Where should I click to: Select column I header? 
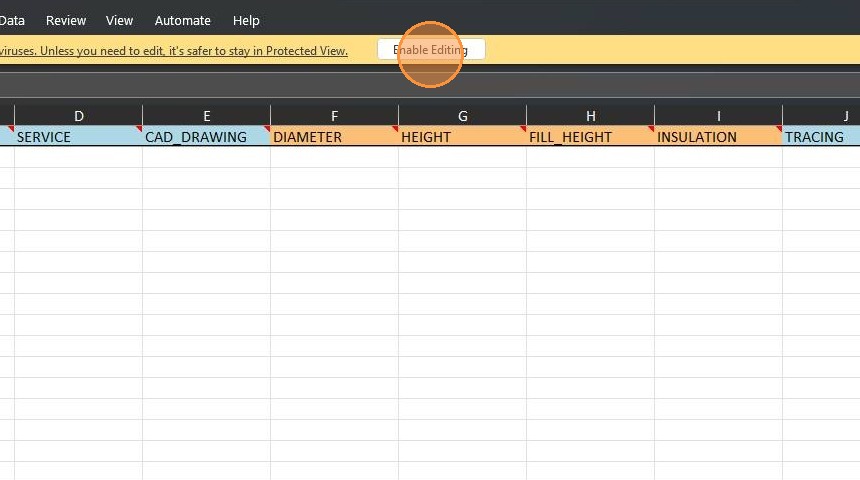coord(718,116)
